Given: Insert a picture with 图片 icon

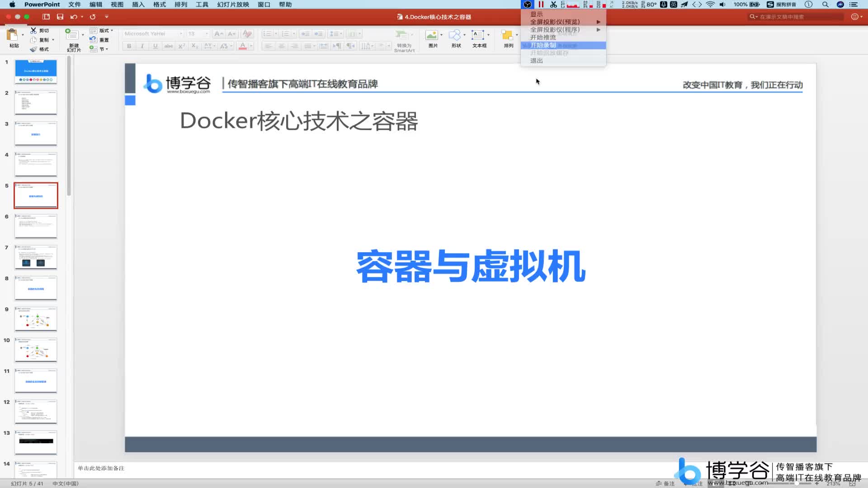Looking at the screenshot, I should click(x=432, y=35).
